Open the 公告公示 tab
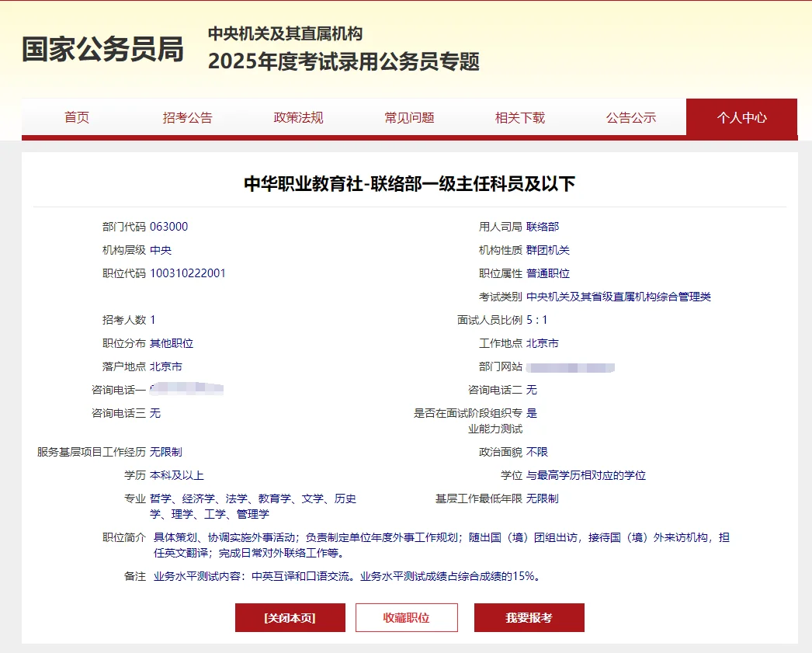812x653 pixels. click(631, 117)
